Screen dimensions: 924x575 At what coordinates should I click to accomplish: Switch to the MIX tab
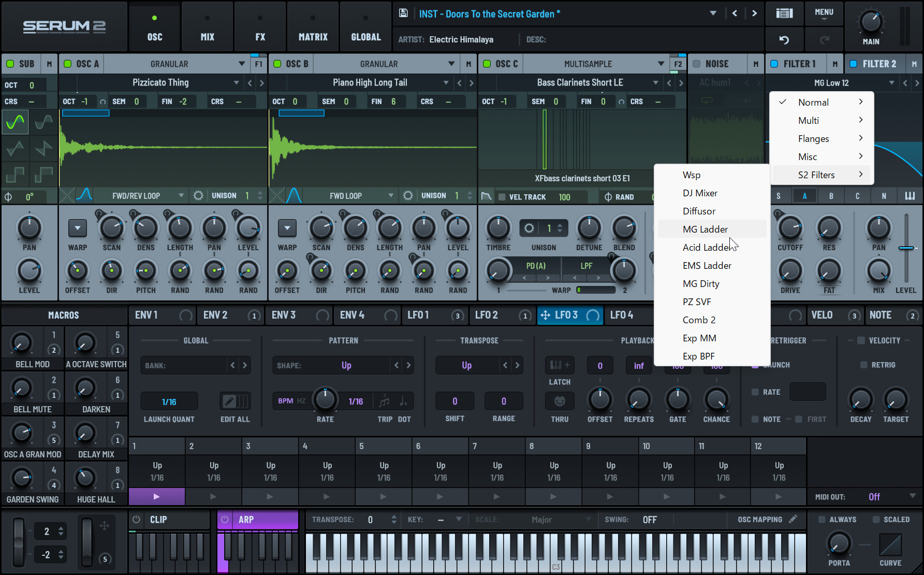(x=207, y=26)
